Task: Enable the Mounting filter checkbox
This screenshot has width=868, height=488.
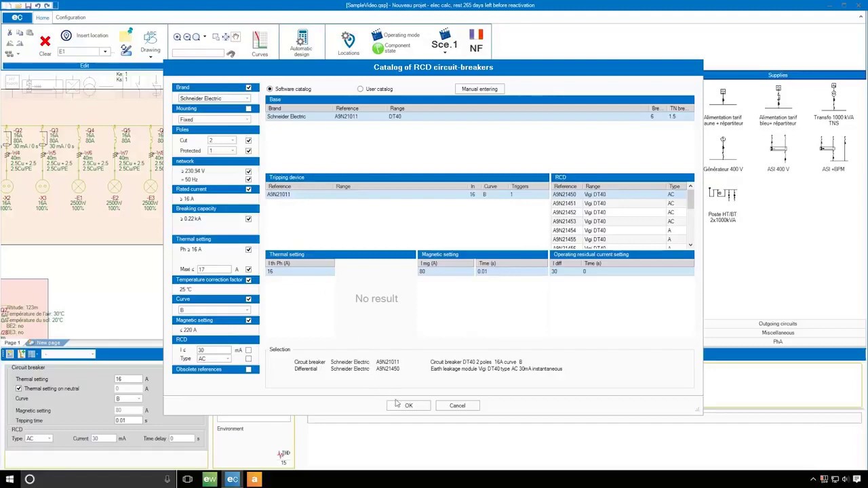Action: point(248,108)
